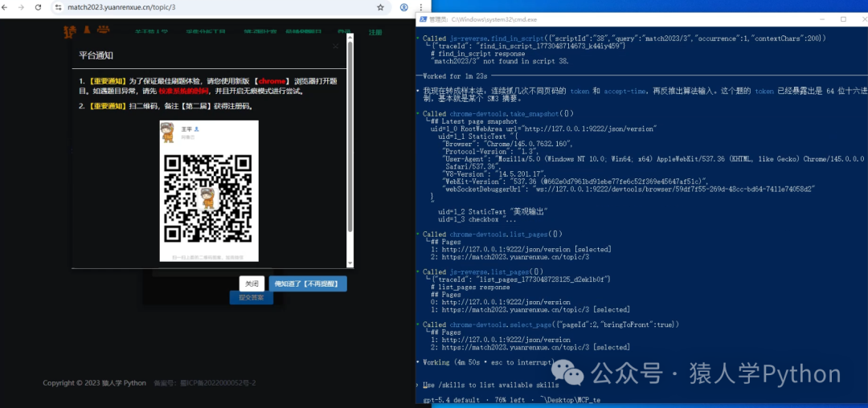Click the PowerShell icon in cmd.exe title bar
Viewport: 868px width, 408px height.
pos(422,19)
